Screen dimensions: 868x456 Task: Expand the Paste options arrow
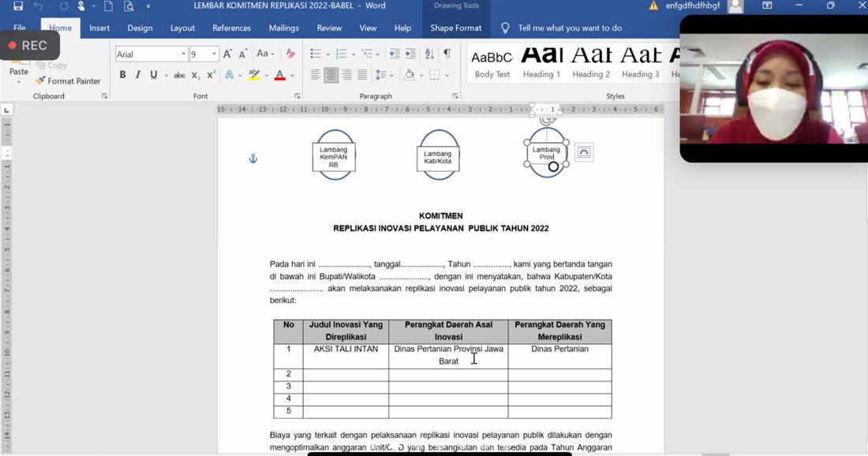click(18, 82)
